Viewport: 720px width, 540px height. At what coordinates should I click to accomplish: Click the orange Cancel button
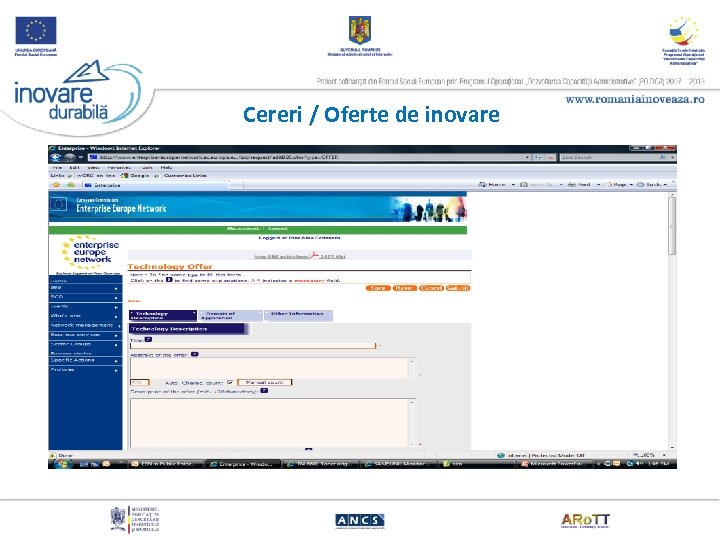coord(431,288)
